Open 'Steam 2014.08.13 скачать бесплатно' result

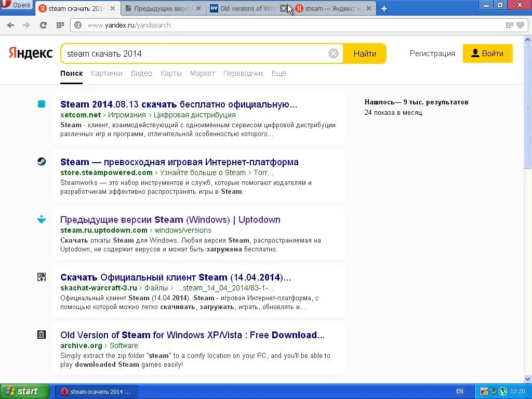(x=179, y=104)
